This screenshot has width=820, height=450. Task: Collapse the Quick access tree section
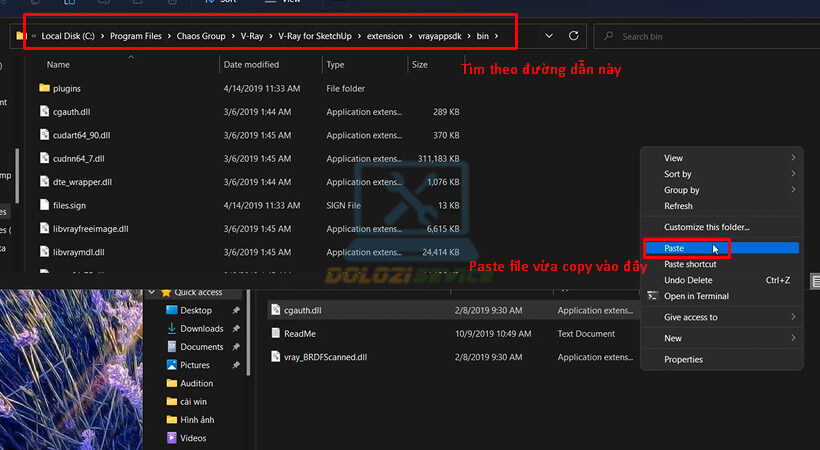pos(151,293)
